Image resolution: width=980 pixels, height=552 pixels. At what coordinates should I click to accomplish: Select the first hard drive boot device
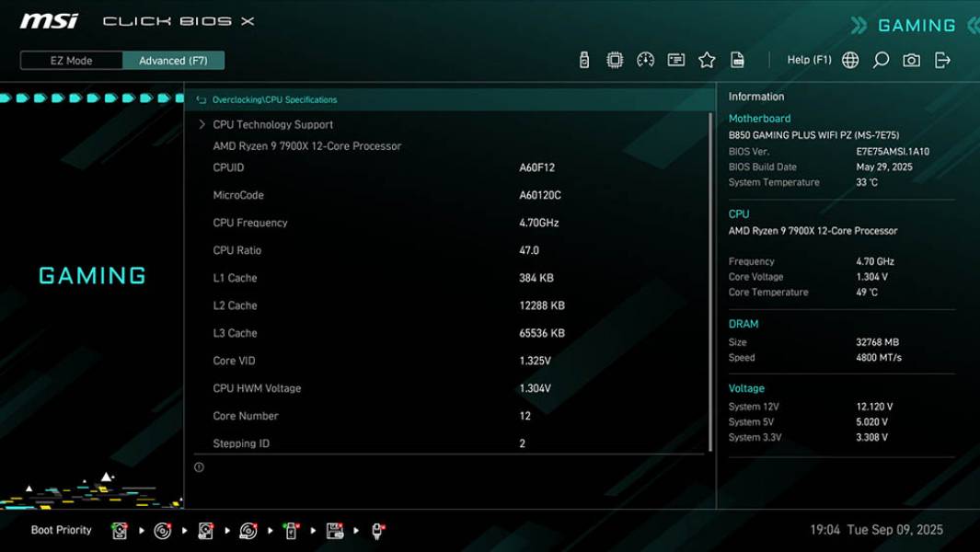click(x=120, y=531)
